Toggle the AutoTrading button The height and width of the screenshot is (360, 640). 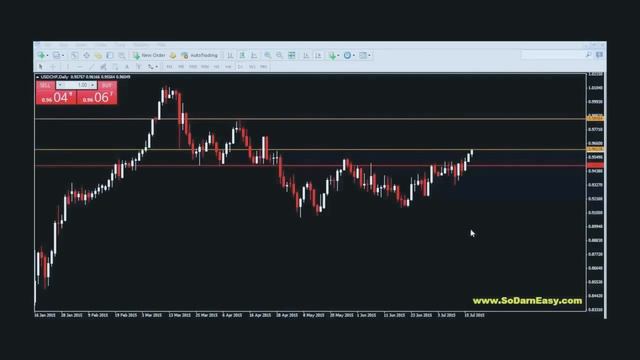[x=200, y=55]
